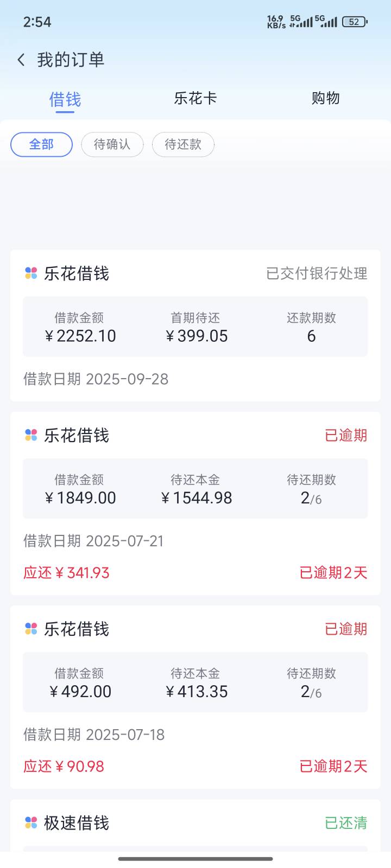Image resolution: width=391 pixels, height=868 pixels.
Task: Tap 应还 ¥341.93 repayment amount
Action: tap(66, 573)
